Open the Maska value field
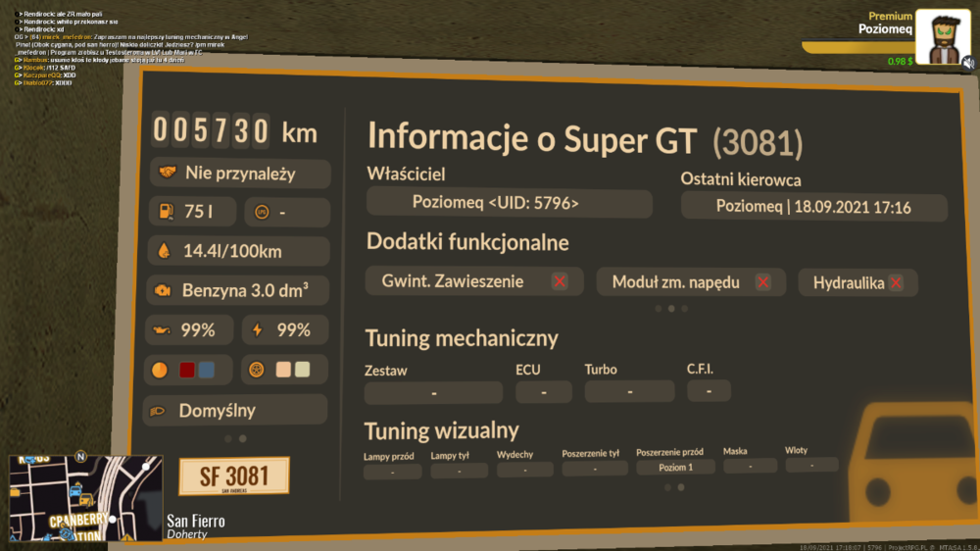 coord(750,466)
